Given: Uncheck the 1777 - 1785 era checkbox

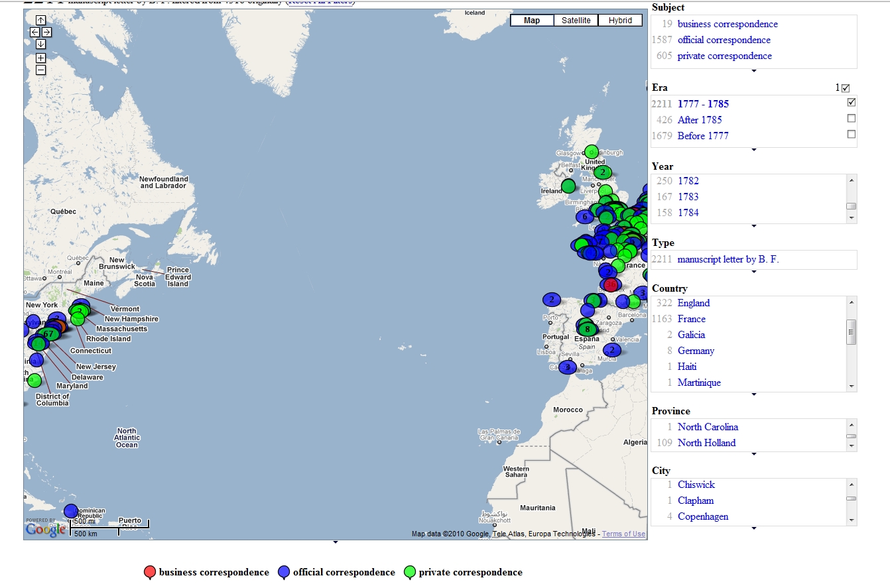Looking at the screenshot, I should click(852, 103).
